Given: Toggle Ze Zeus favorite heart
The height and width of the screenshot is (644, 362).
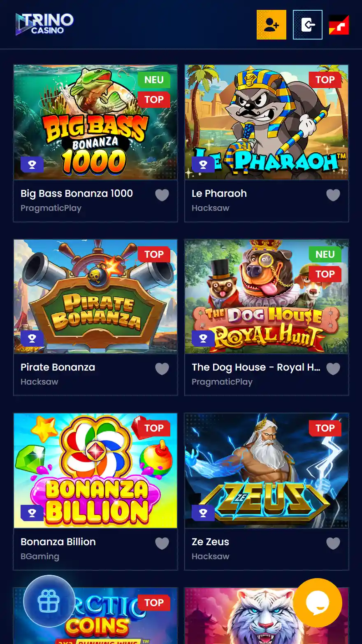Looking at the screenshot, I should (x=333, y=543).
